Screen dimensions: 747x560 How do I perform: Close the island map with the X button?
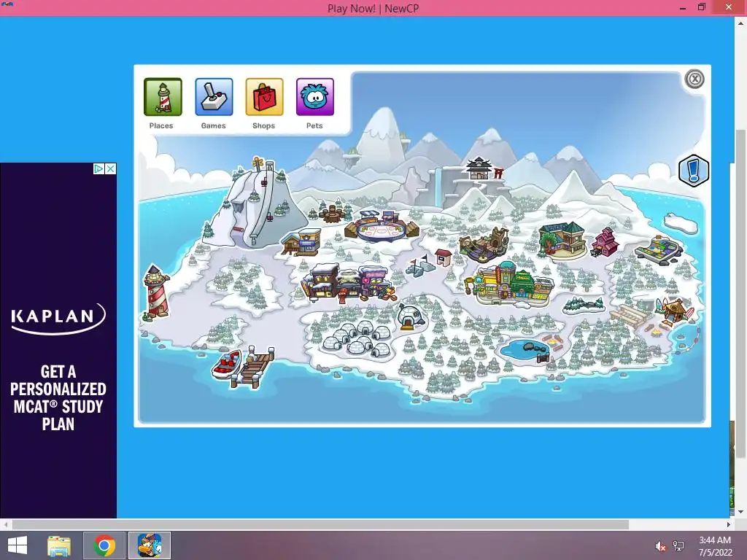click(x=694, y=79)
